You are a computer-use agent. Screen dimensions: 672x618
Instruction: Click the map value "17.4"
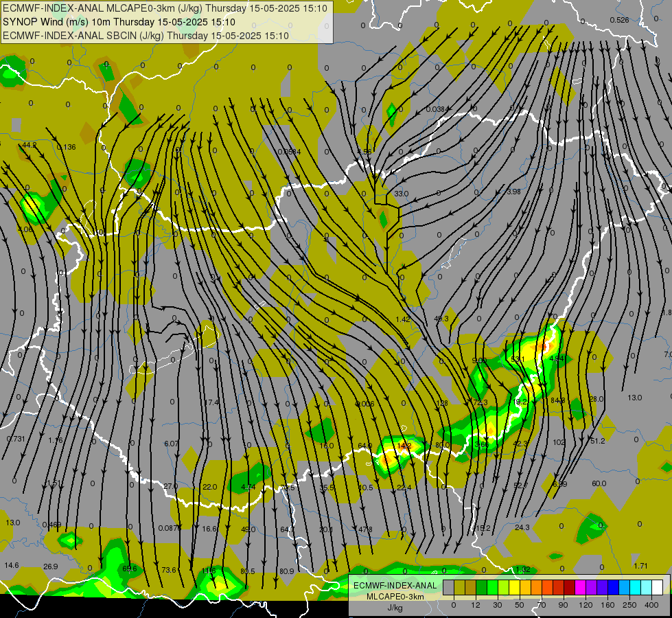point(211,402)
